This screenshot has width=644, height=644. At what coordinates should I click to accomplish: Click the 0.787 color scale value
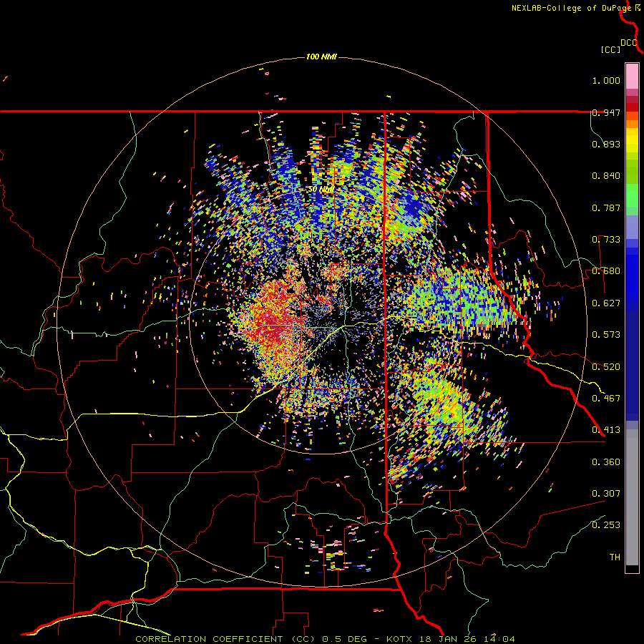point(606,208)
